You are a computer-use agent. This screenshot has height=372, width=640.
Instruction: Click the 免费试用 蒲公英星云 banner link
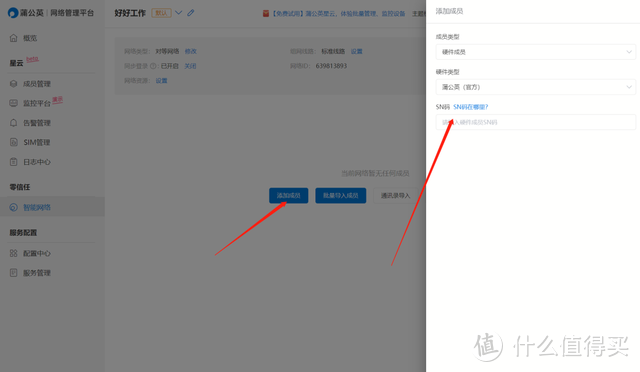[x=338, y=13]
